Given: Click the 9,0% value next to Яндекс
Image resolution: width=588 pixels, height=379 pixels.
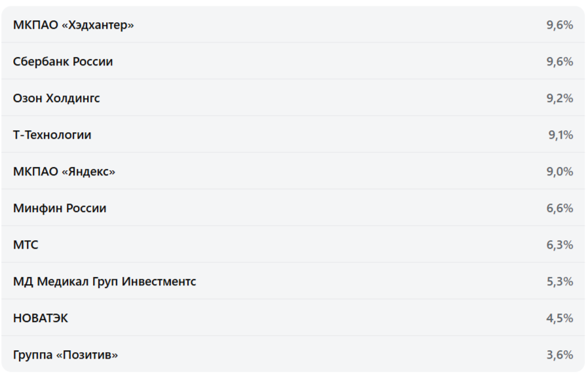Looking at the screenshot, I should (560, 171).
